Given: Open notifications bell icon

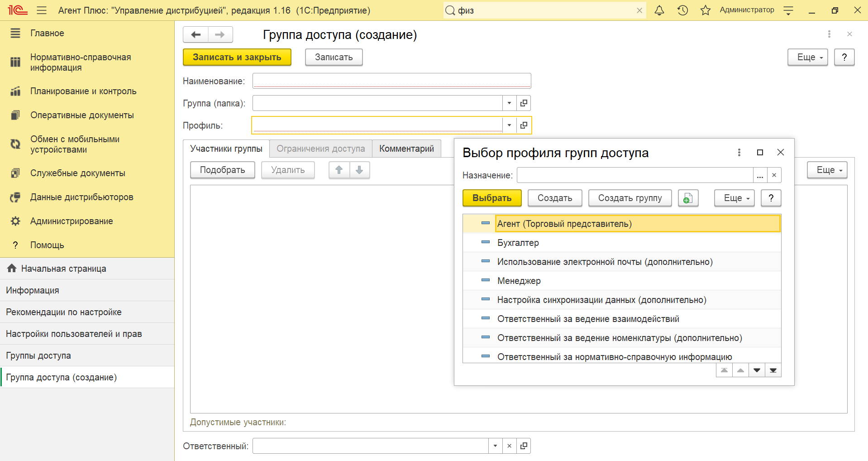Looking at the screenshot, I should (659, 10).
